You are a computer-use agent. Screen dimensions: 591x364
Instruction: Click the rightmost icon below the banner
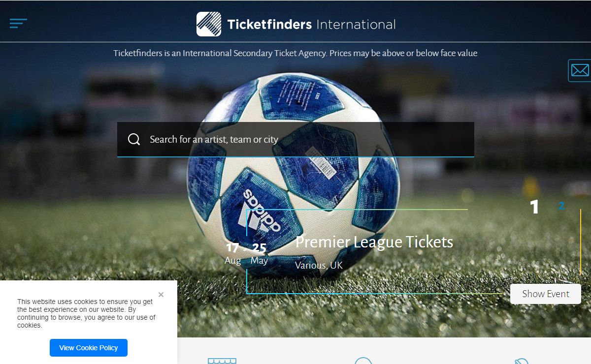coord(521,361)
